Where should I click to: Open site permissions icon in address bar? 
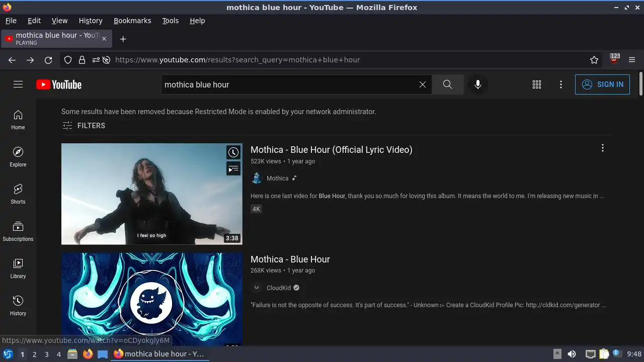[96, 60]
